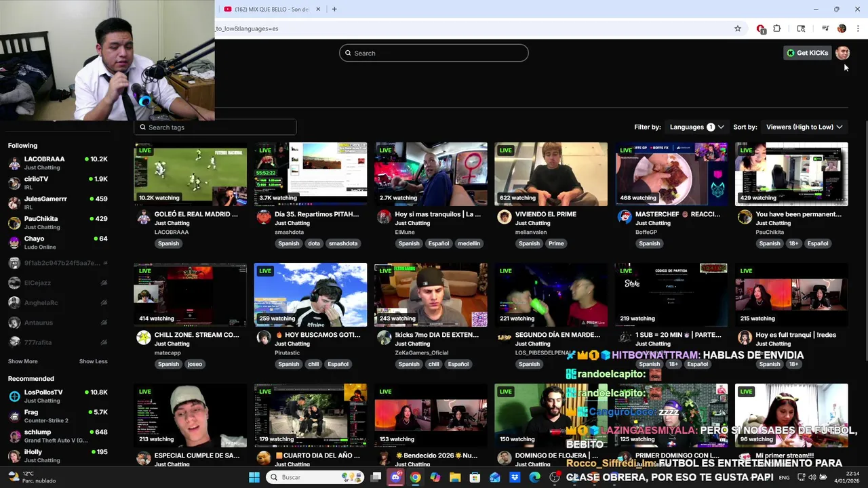Open Chrome media controls icon
Image resolution: width=868 pixels, height=488 pixels.
[825, 28]
